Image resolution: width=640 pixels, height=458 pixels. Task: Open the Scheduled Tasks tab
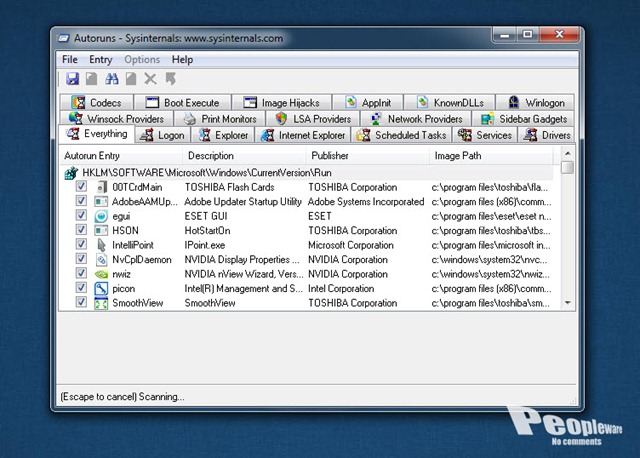[x=402, y=135]
